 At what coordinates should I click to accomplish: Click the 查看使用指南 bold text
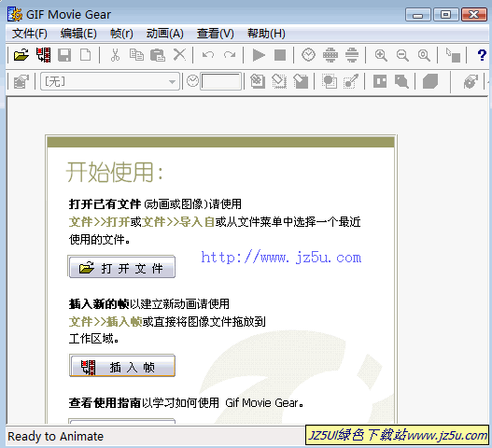105,403
